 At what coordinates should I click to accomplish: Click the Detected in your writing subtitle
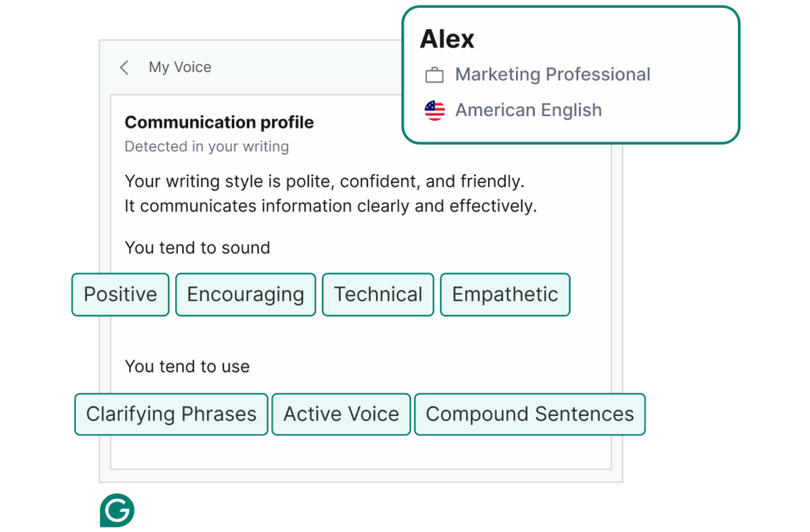pos(206,147)
